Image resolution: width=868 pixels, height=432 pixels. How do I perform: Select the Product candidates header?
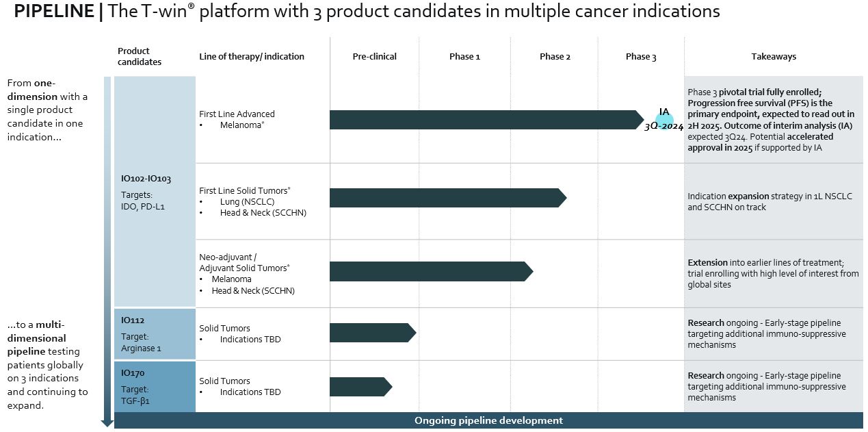click(x=140, y=56)
